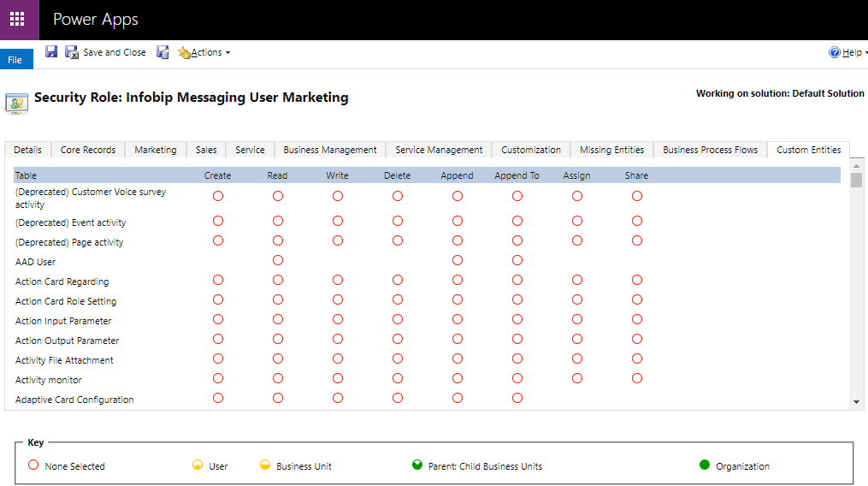
Task: Toggle Create privilege for Action Card Regarding
Action: [x=218, y=280]
